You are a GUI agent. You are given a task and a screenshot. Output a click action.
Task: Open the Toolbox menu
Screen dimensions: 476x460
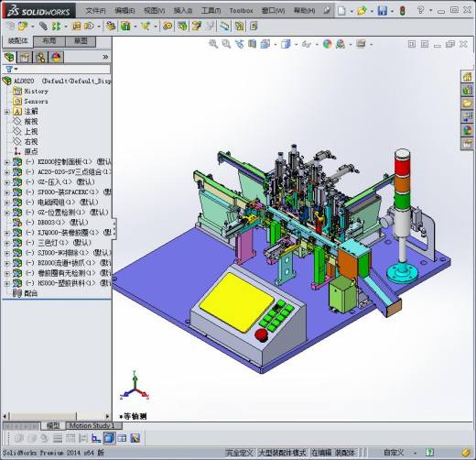coord(241,11)
